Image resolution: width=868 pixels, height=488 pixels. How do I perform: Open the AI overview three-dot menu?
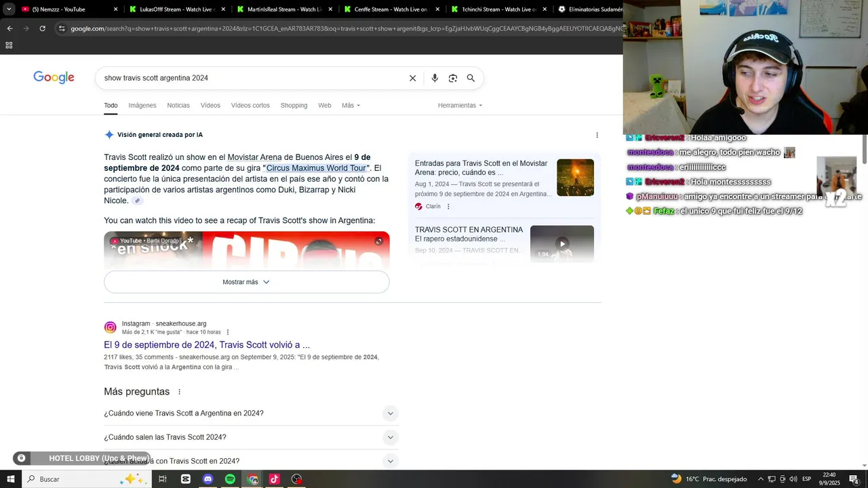coord(597,135)
